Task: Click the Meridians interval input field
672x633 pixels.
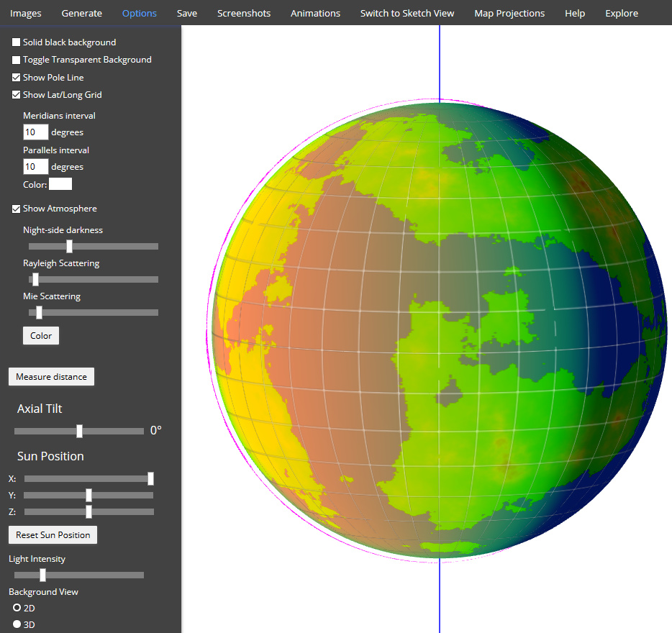Action: pyautogui.click(x=35, y=132)
